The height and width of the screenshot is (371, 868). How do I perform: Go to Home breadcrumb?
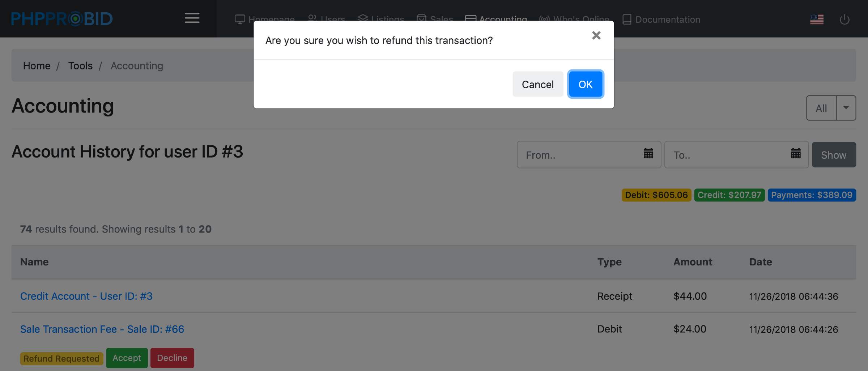(x=37, y=65)
